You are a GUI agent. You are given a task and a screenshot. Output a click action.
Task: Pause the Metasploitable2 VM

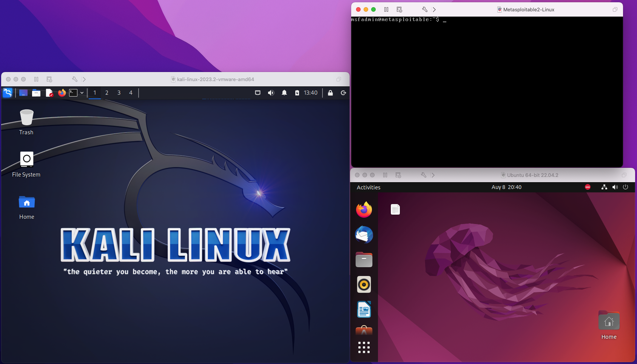coord(386,9)
